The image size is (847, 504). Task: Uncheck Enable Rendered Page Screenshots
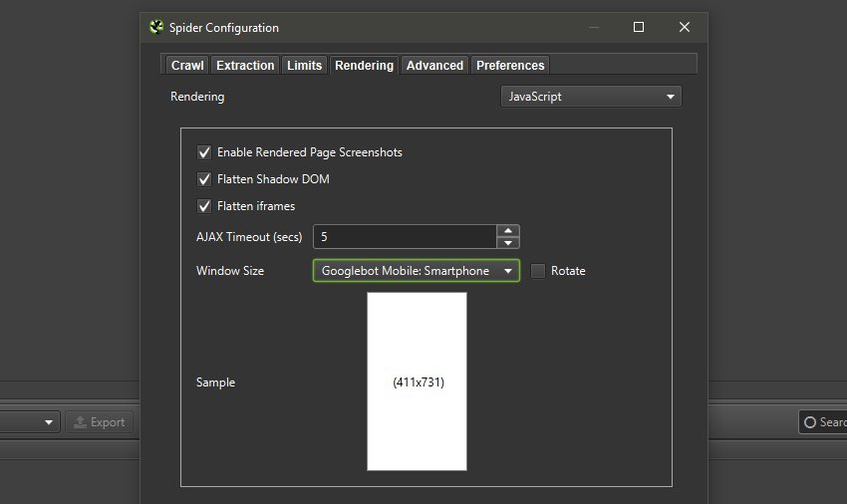(x=204, y=152)
